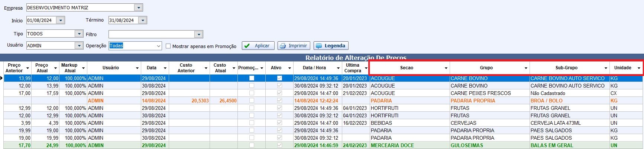Open the Usuário ADMIN dropdown
The width and height of the screenshot is (644, 149).
78,45
